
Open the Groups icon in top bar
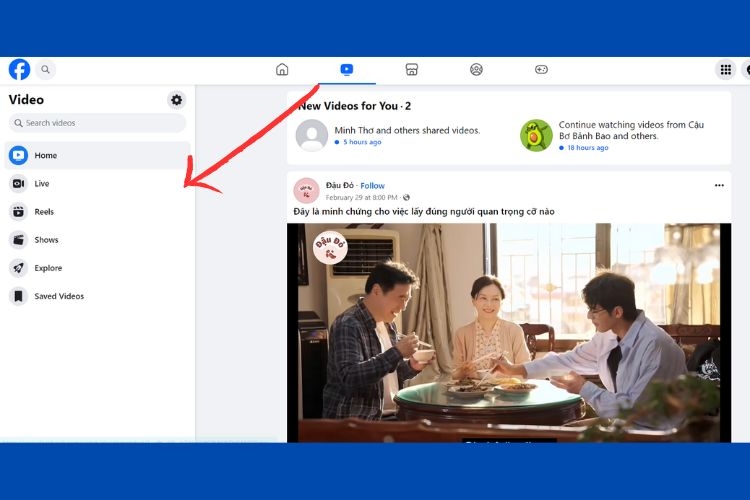tap(476, 69)
